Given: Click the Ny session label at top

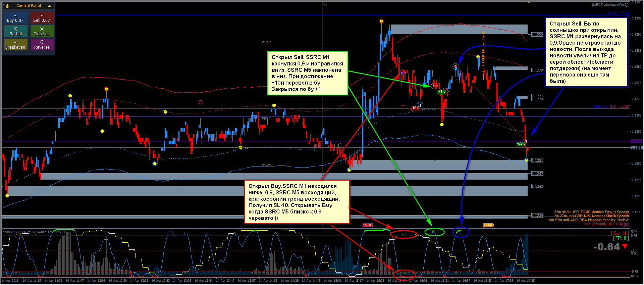Looking at the screenshot, I should click(x=325, y=4).
